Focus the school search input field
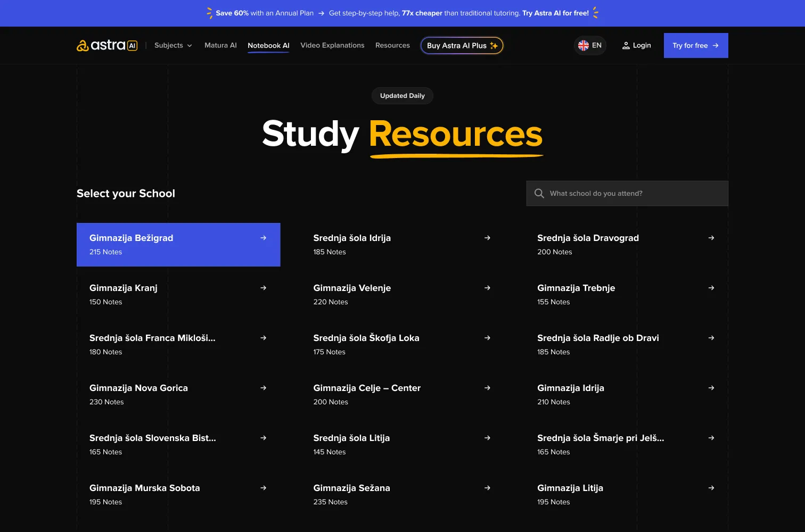The image size is (805, 532). pyautogui.click(x=627, y=193)
